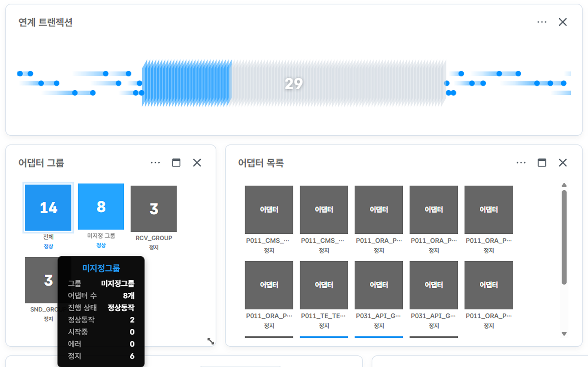Close the 연계 트랜젝션 panel
588x367 pixels.
pyautogui.click(x=563, y=22)
